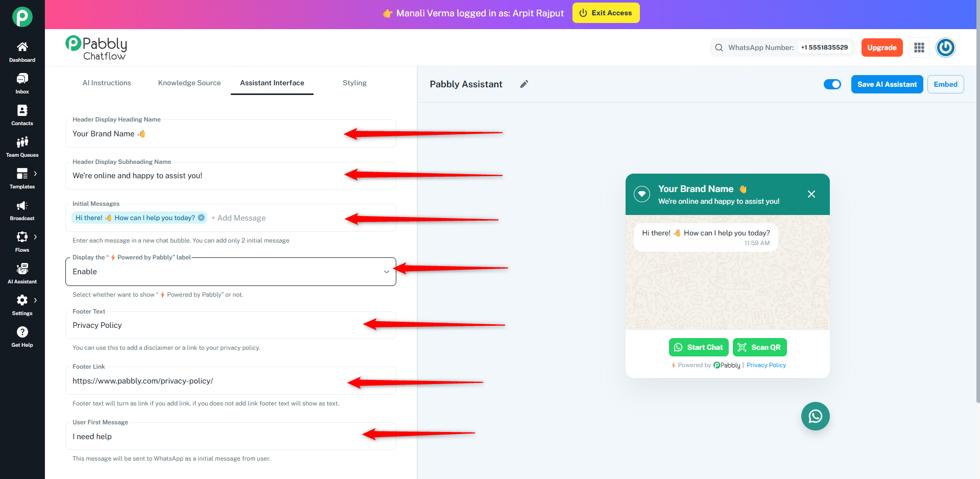This screenshot has height=479, width=980.
Task: Click the green Pabbly logo in sidebar
Action: click(x=22, y=17)
